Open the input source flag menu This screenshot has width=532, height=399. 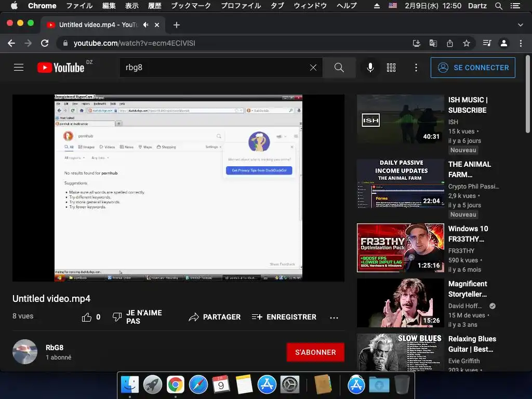point(393,6)
